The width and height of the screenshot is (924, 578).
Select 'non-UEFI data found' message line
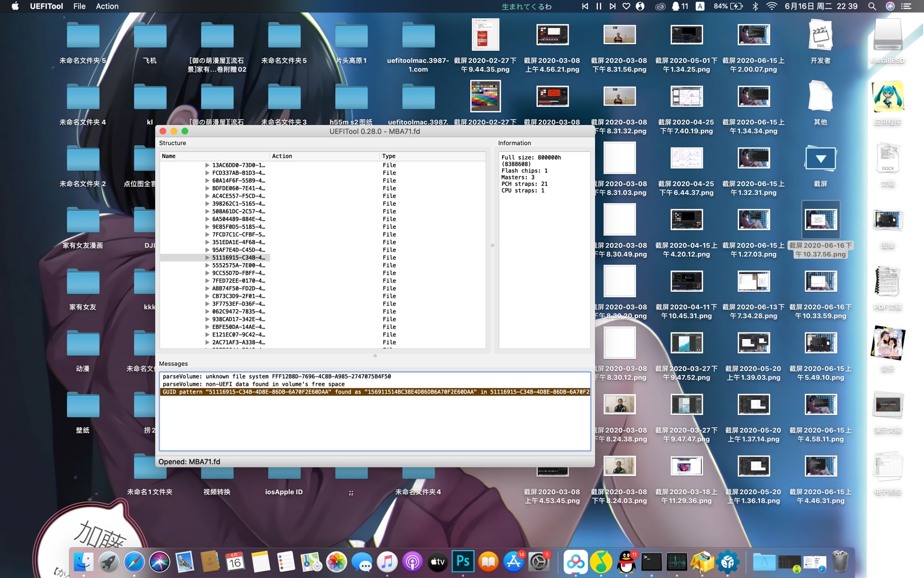(x=375, y=384)
